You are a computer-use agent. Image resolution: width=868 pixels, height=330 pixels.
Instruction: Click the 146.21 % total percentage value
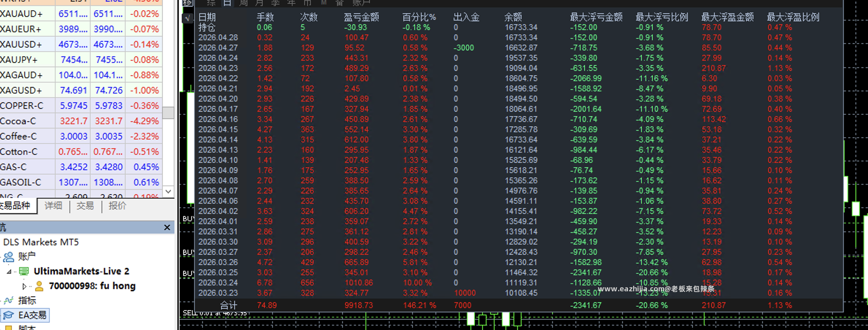(x=419, y=305)
